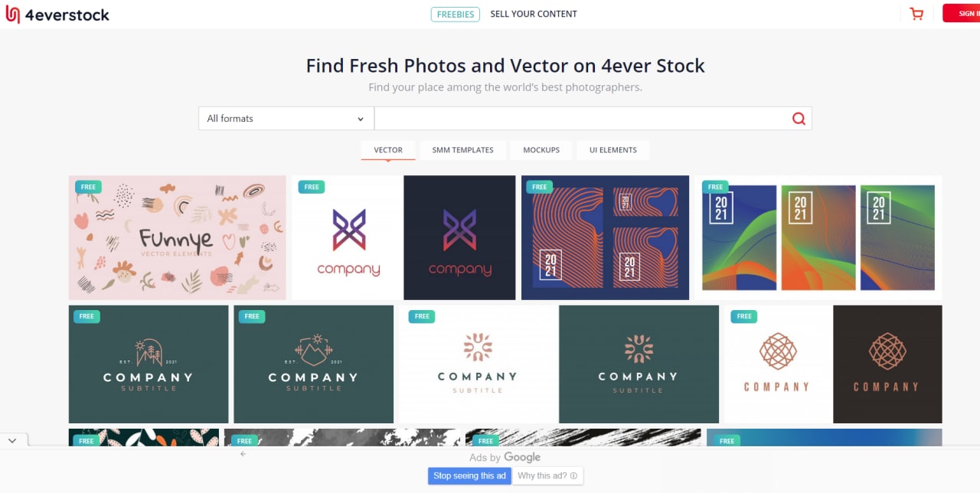Collapse the ad panel with chevron icon

coord(13,441)
